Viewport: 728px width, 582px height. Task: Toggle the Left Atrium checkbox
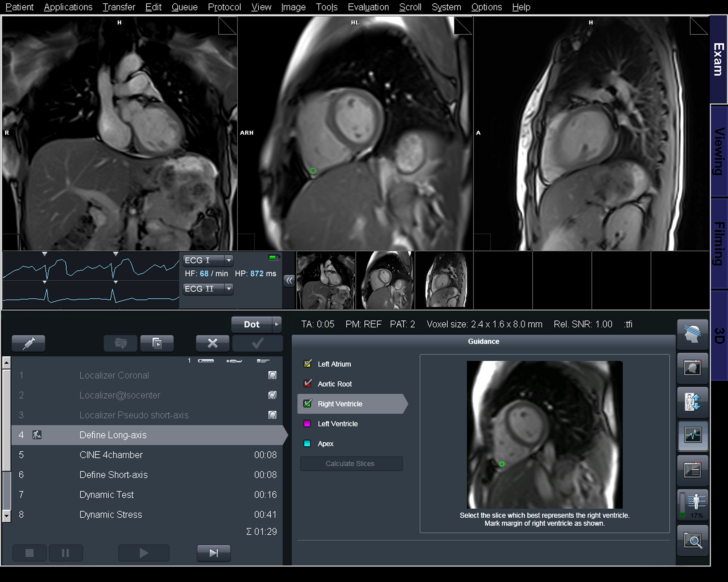(307, 364)
